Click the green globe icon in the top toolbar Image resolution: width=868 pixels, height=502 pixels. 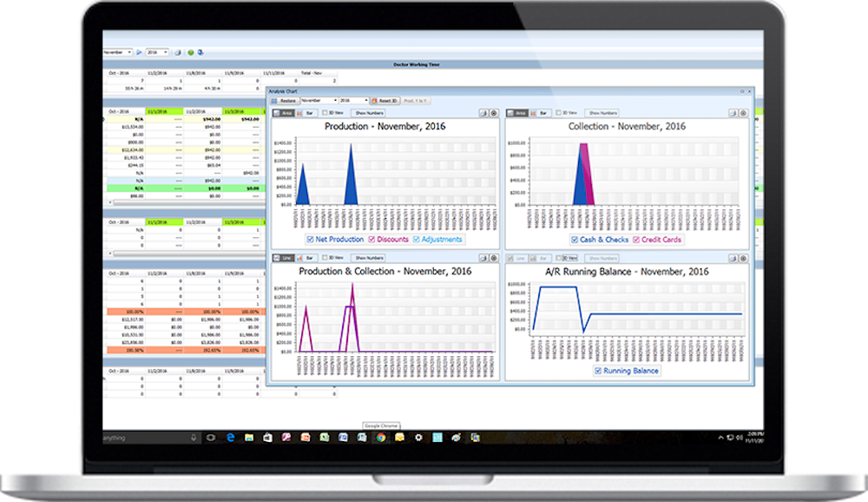tap(191, 53)
